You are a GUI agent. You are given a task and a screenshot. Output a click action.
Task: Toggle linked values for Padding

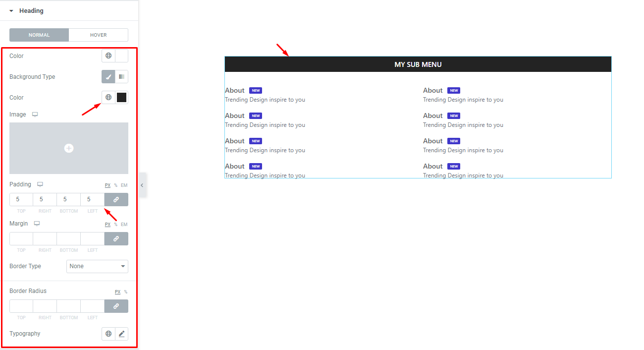tap(116, 199)
